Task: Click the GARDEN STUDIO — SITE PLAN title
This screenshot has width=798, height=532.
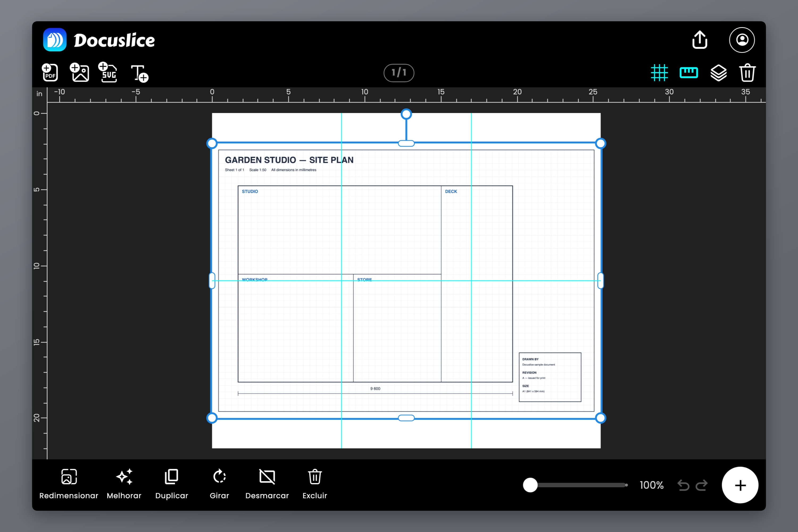Action: 289,160
